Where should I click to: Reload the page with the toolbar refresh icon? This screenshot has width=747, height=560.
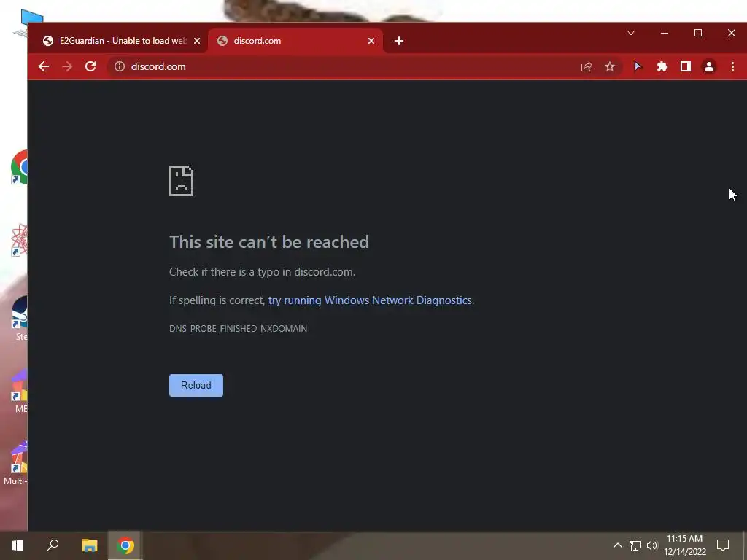(90, 66)
